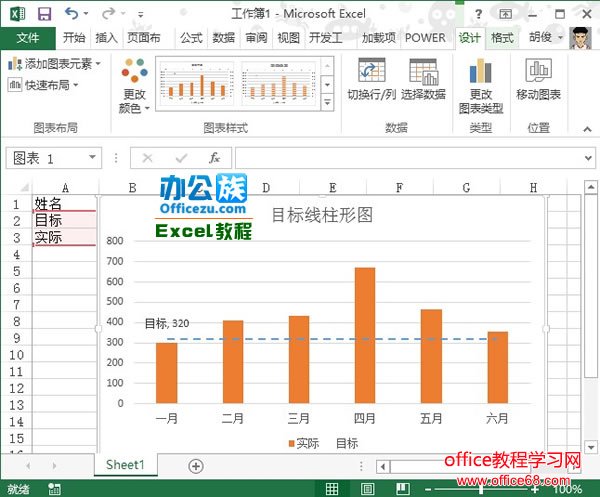Click 移动图表 button
This screenshot has width=600, height=497.
538,79
